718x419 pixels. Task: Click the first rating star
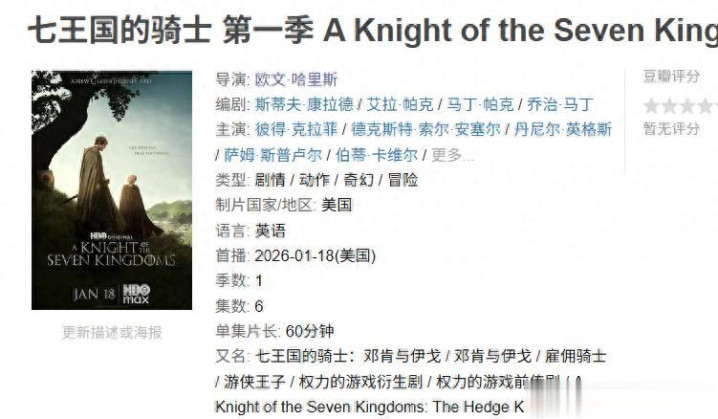(x=651, y=106)
